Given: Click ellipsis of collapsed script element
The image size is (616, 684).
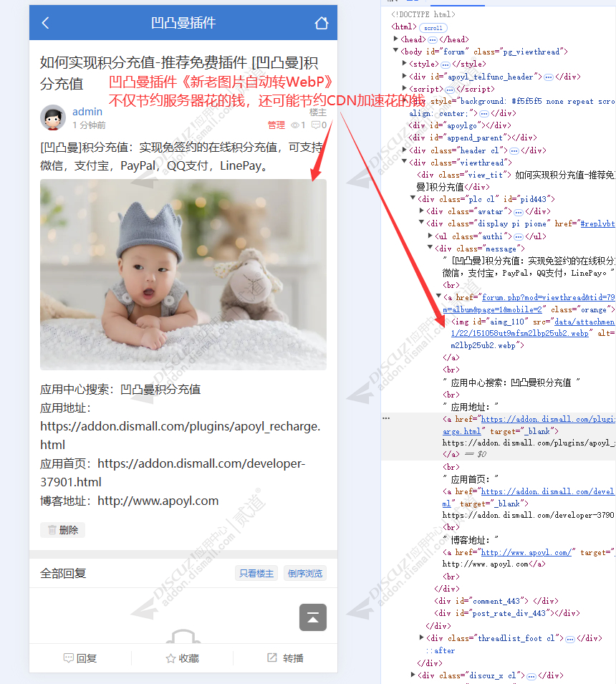Looking at the screenshot, I should (x=450, y=90).
